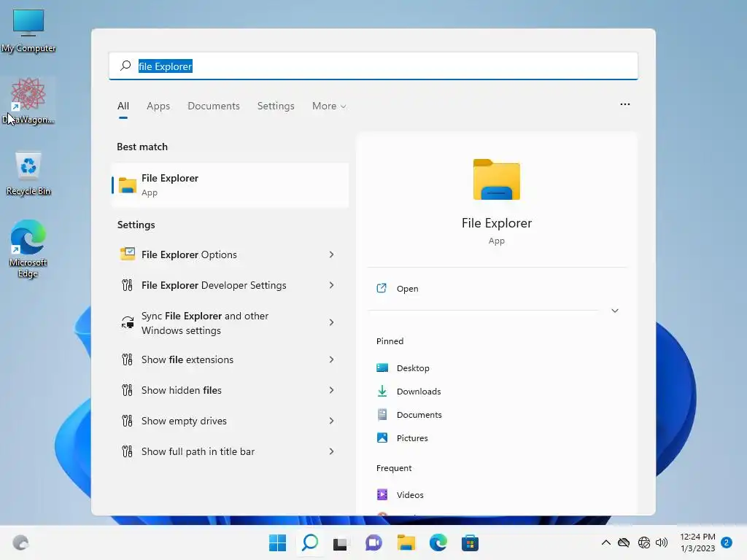This screenshot has height=560, width=747.
Task: Switch to the Apps search tab
Action: (158, 106)
